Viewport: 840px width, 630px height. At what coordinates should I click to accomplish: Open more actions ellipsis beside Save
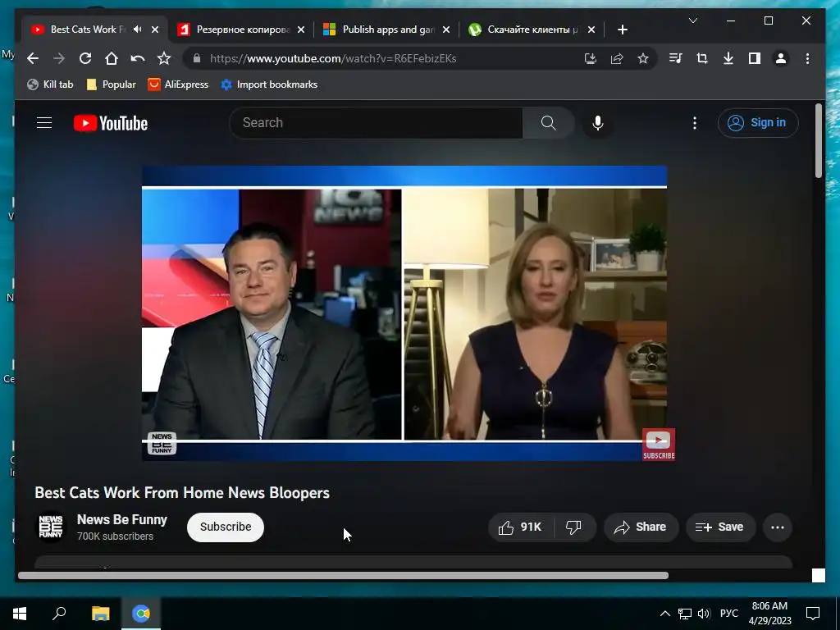point(778,527)
